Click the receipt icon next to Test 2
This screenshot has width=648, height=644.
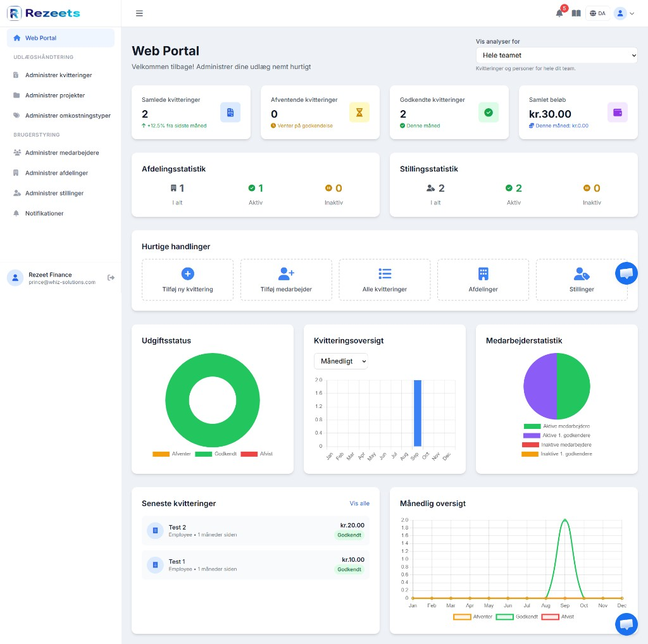click(156, 530)
